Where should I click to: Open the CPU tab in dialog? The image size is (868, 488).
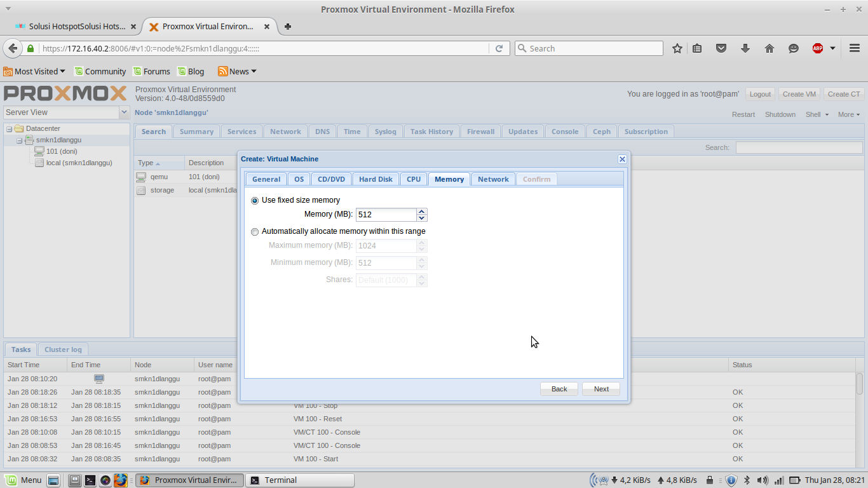pos(414,179)
